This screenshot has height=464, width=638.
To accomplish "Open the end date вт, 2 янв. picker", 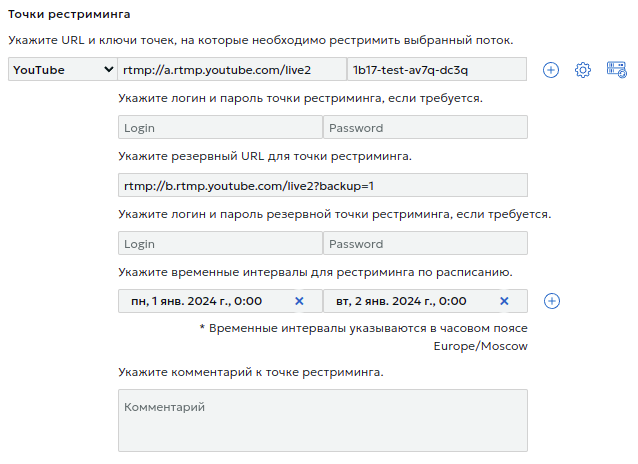I will pyautogui.click(x=405, y=301).
